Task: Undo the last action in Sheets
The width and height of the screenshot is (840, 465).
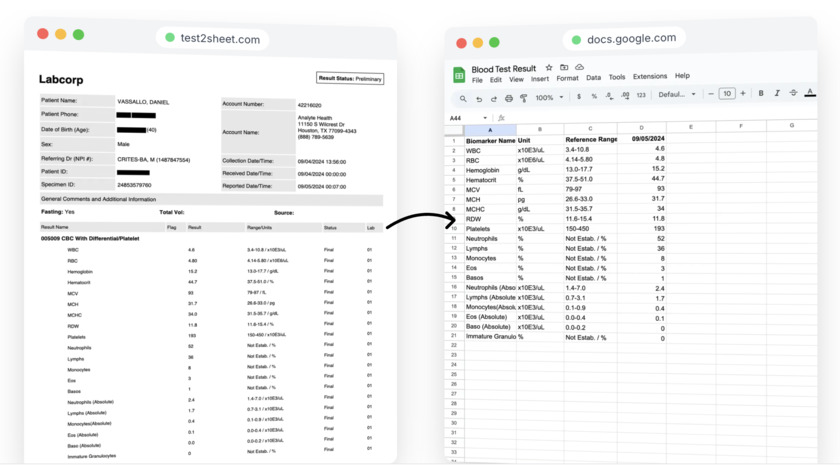Action: (478, 99)
